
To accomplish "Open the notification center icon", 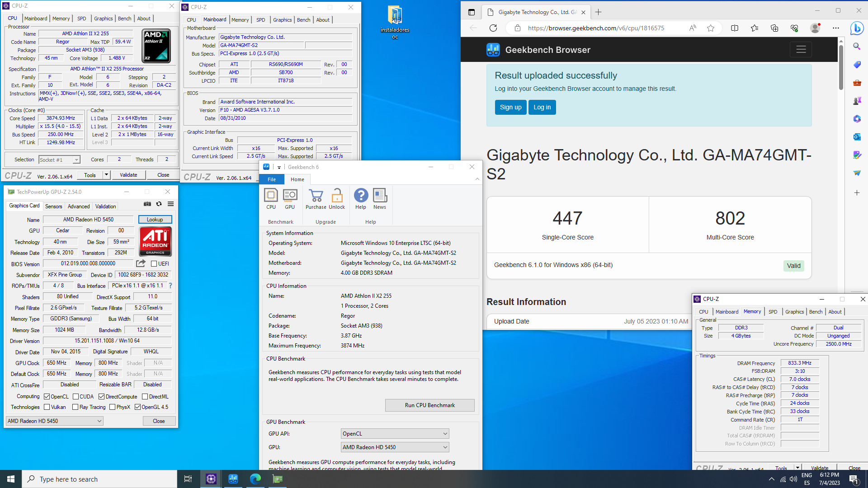I will tap(854, 479).
